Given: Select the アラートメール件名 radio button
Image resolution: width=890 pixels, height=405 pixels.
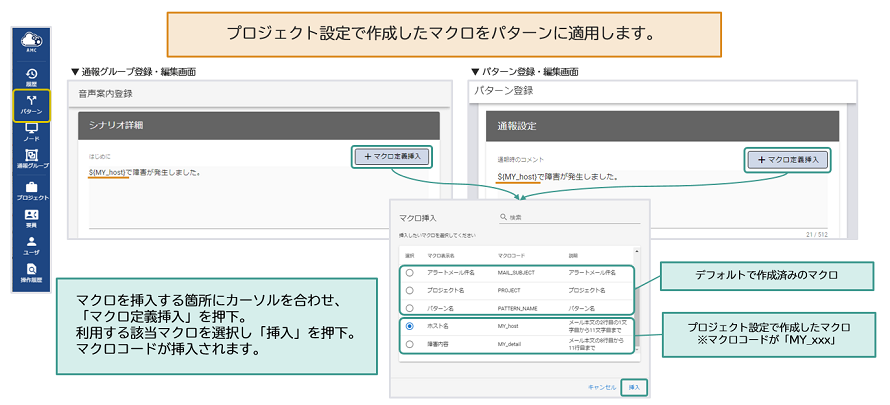Looking at the screenshot, I should 410,272.
